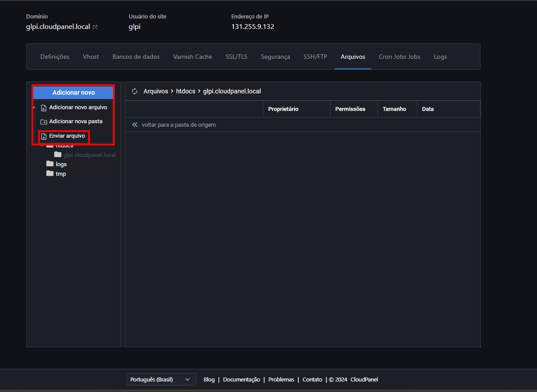The height and width of the screenshot is (392, 537).
Task: Click the external link icon next to domain
Action: click(95, 27)
